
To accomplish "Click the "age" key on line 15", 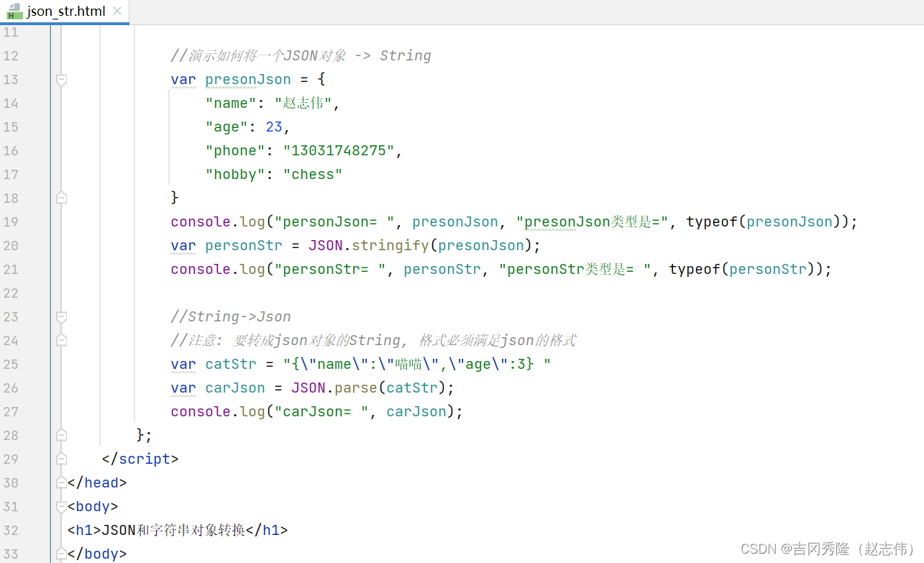I will tap(227, 127).
